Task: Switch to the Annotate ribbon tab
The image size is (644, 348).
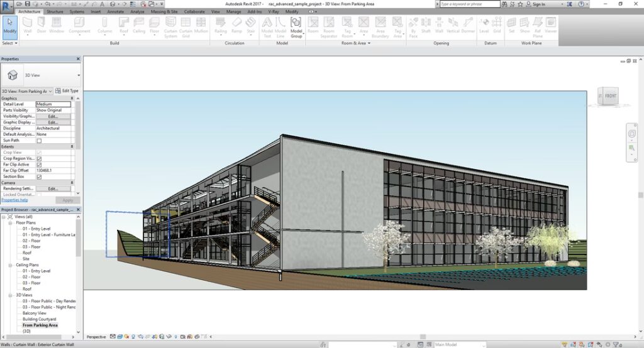Action: 115,11
